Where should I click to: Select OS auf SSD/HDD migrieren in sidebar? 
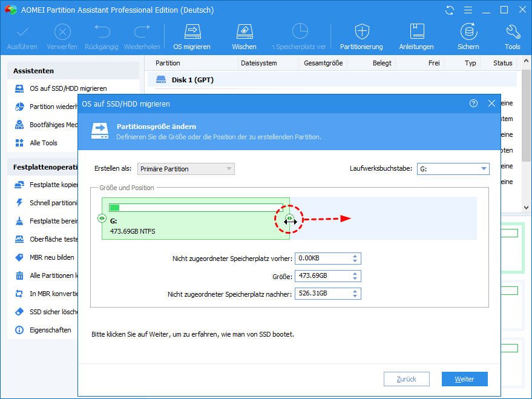point(68,88)
